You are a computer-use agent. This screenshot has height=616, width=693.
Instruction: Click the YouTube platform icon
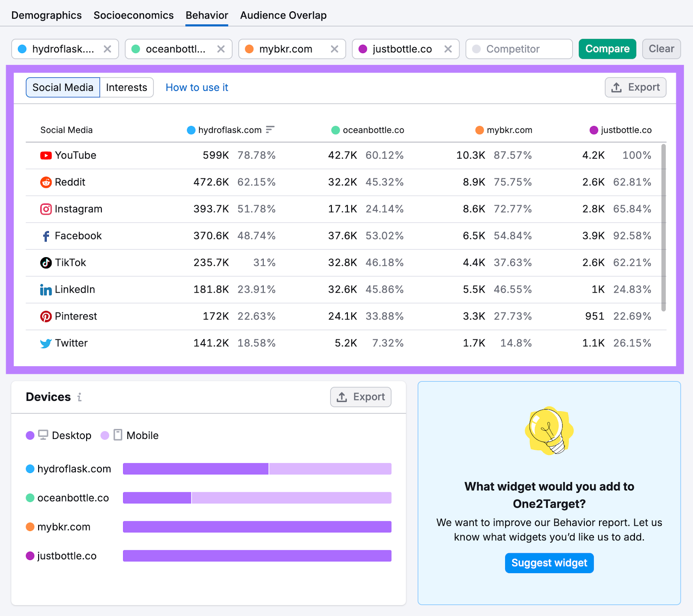click(45, 155)
